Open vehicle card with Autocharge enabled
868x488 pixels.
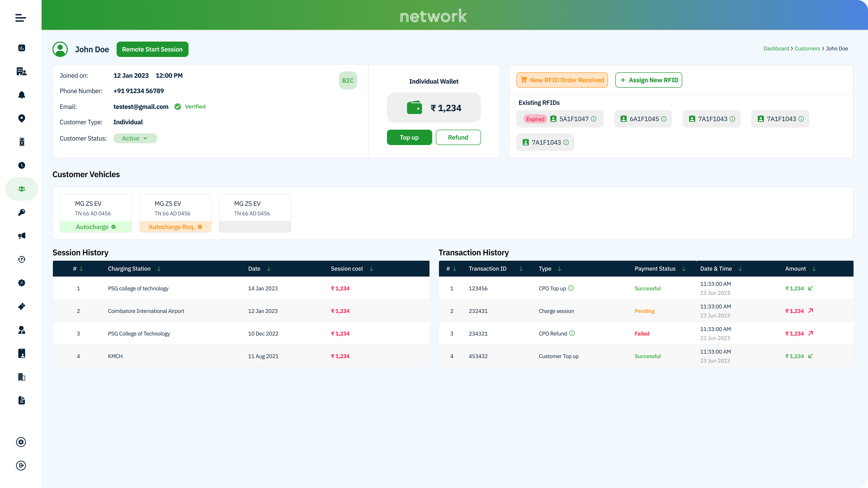tap(96, 213)
